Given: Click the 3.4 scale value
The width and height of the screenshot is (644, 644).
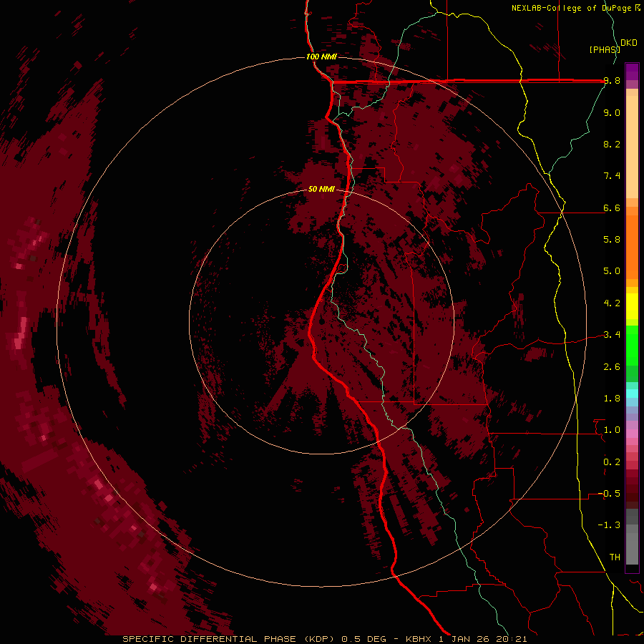Looking at the screenshot, I should click(x=612, y=334).
